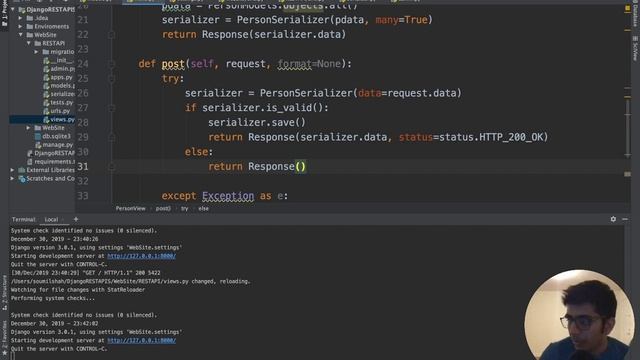640x360 pixels.
Task: Click the db.sqlite3 database file icon
Action: pyautogui.click(x=38, y=136)
